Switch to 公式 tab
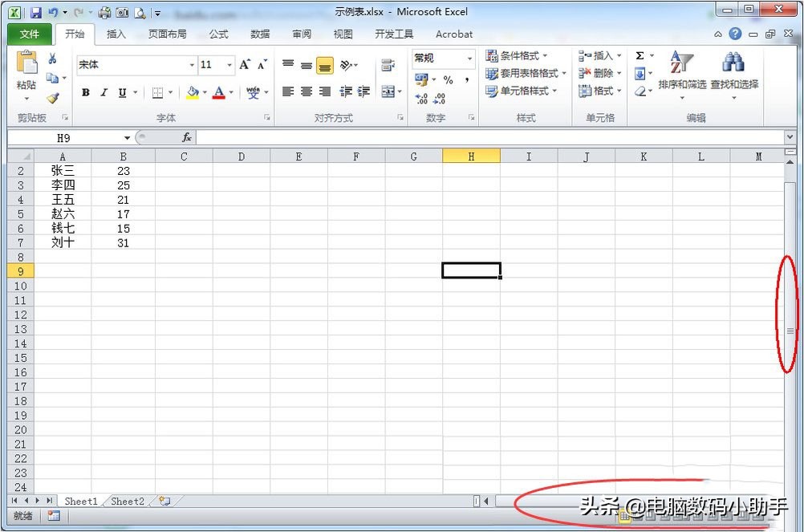The width and height of the screenshot is (804, 532). (x=218, y=35)
